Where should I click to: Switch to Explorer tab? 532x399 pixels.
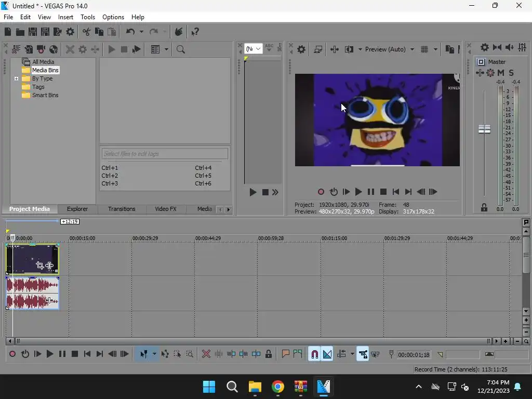77,209
